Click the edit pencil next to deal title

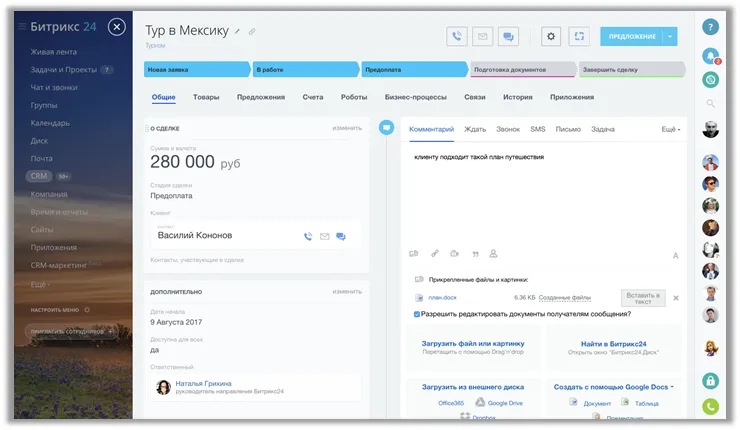coord(238,32)
